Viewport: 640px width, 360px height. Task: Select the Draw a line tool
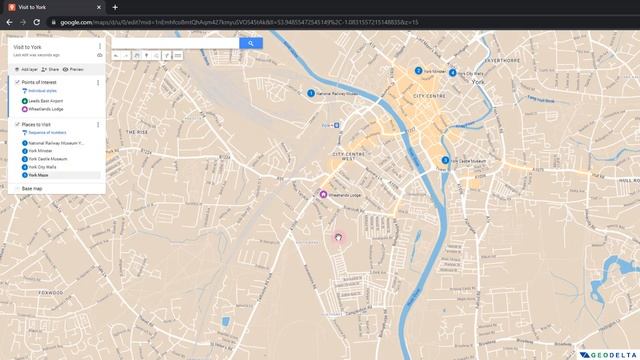pos(157,56)
